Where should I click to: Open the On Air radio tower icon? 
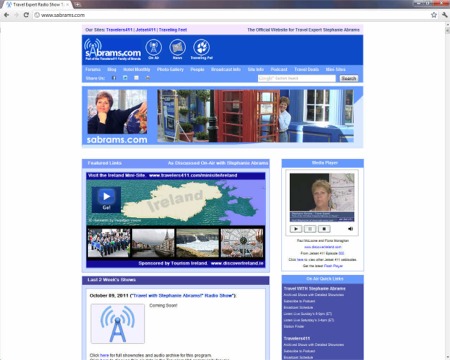coord(153,49)
